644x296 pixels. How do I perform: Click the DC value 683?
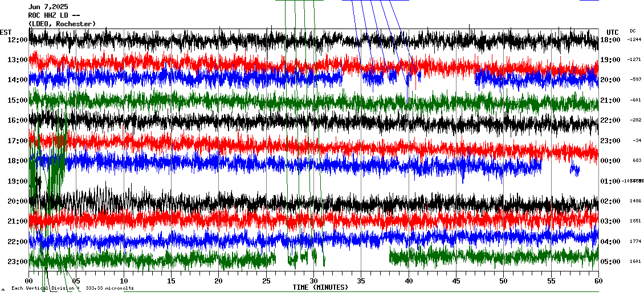click(637, 161)
